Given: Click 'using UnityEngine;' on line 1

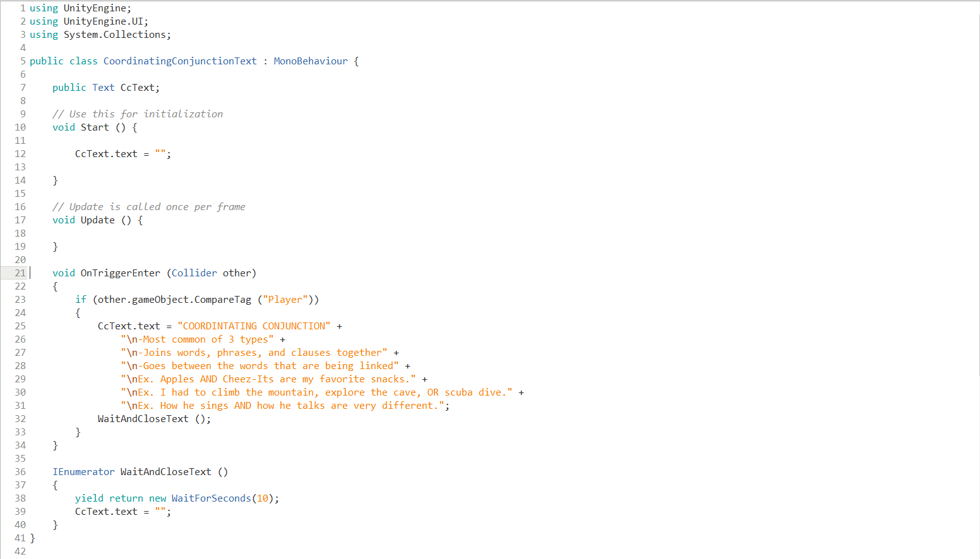Looking at the screenshot, I should point(81,8).
